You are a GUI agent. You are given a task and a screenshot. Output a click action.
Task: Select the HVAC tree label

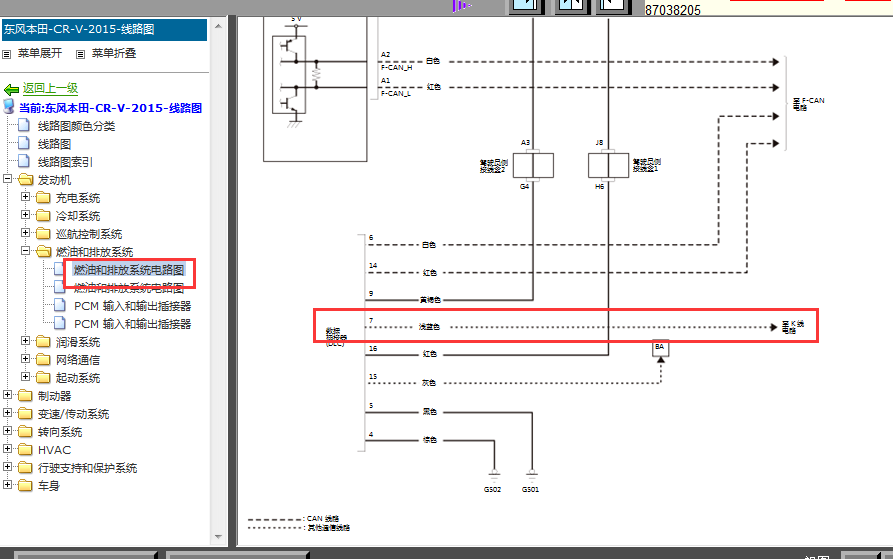click(55, 450)
